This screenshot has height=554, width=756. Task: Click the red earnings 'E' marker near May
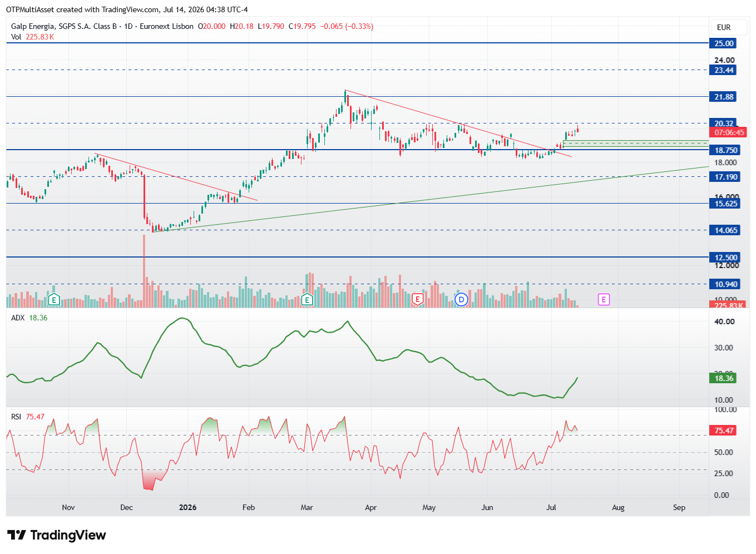coord(417,300)
